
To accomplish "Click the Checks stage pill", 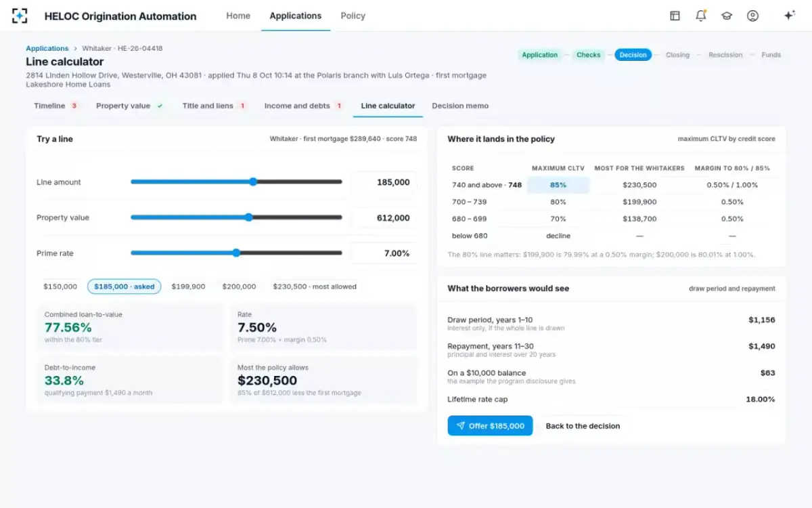I will pyautogui.click(x=588, y=55).
